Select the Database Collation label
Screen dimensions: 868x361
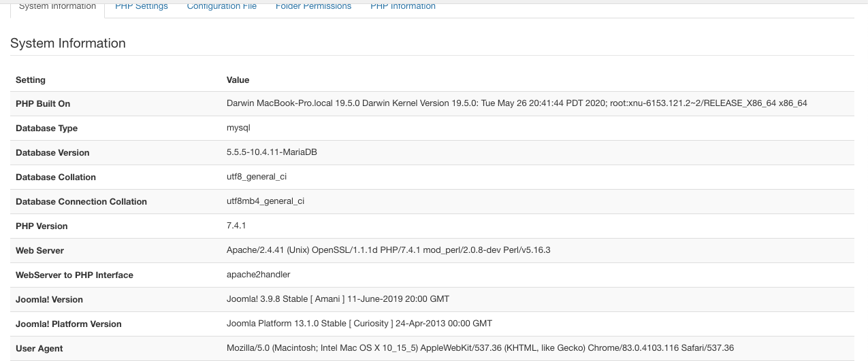coord(56,177)
